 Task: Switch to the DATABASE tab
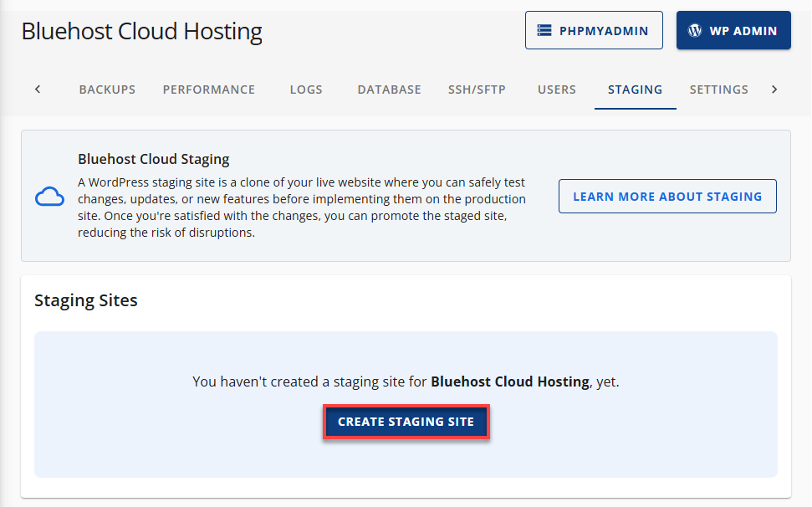tap(389, 90)
